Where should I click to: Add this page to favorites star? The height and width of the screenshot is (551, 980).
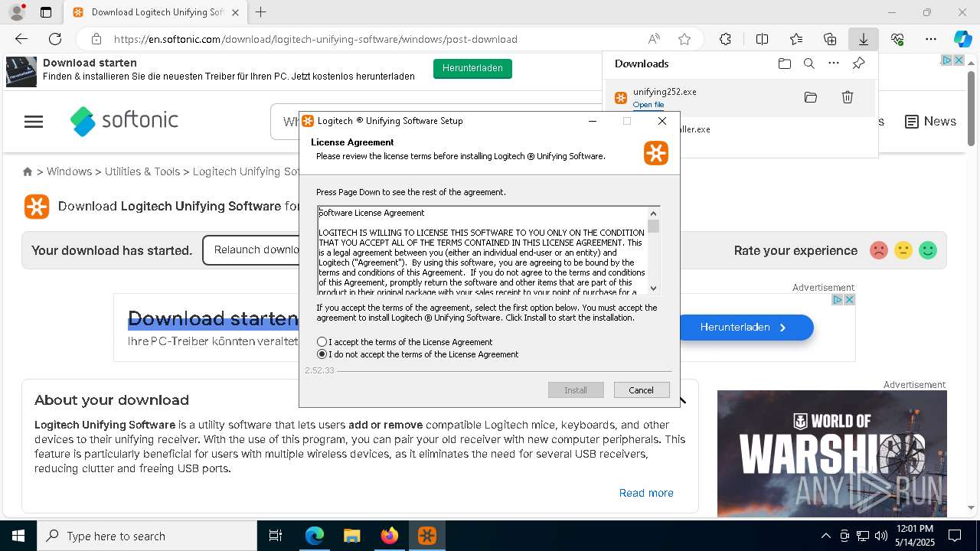tap(684, 39)
